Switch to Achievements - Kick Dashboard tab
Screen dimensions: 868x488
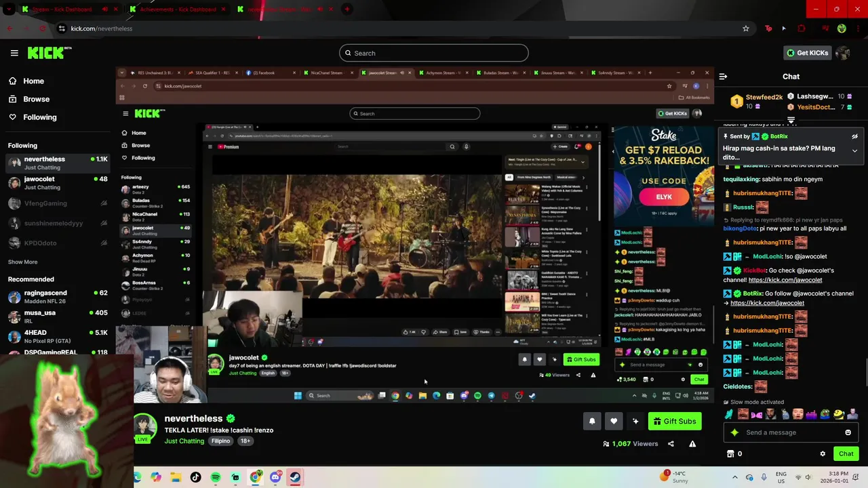coord(178,9)
